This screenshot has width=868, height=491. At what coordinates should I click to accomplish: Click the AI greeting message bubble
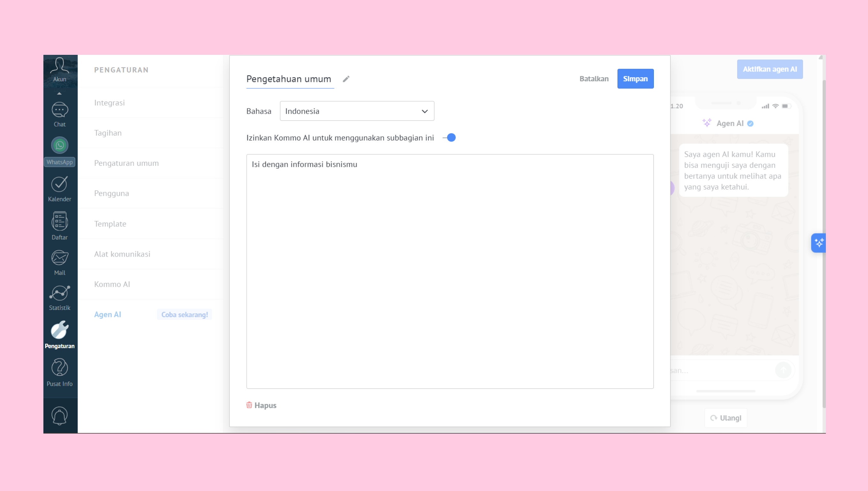[733, 170]
